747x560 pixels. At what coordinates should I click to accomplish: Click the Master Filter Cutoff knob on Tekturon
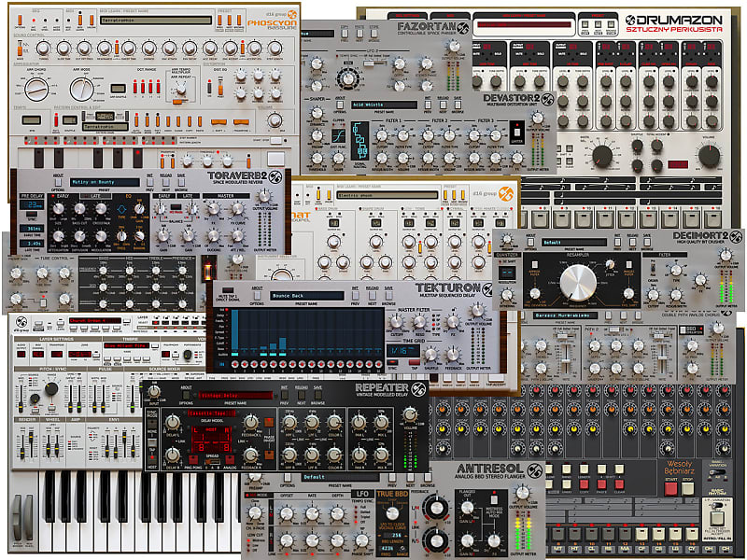pos(396,321)
